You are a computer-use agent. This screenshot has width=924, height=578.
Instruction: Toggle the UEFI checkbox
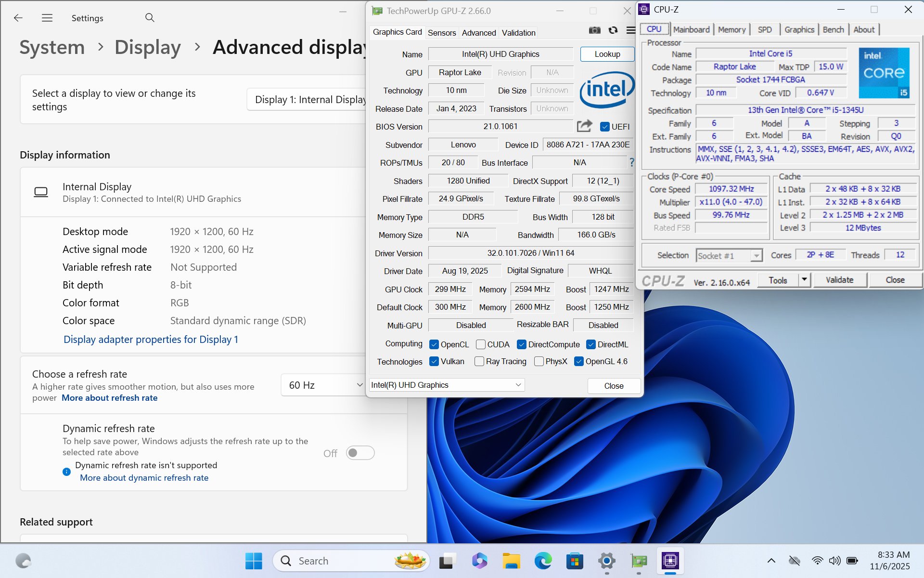[605, 127]
